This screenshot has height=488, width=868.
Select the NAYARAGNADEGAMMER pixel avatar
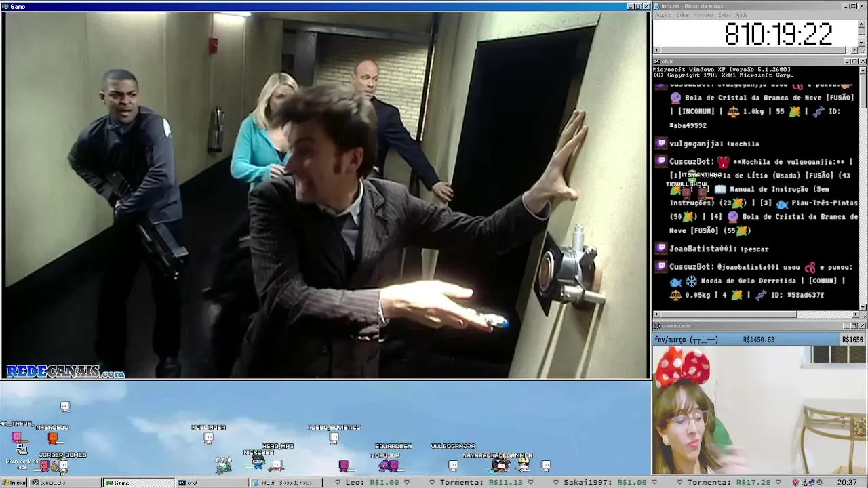[501, 465]
